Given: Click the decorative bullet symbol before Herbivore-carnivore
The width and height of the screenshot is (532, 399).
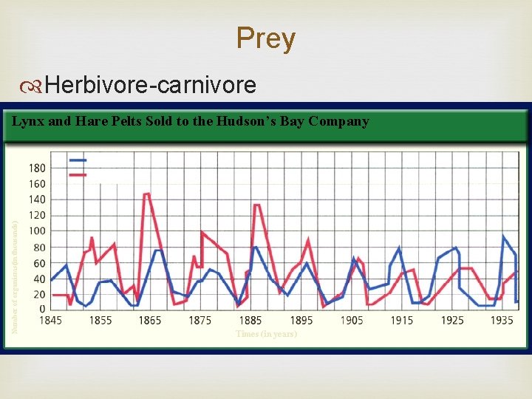Looking at the screenshot, I should 30,86.
